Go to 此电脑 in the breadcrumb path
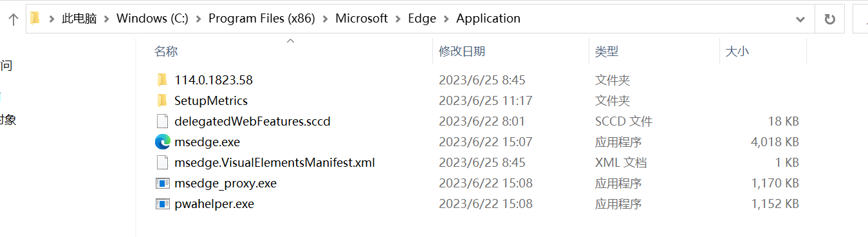 pos(79,19)
